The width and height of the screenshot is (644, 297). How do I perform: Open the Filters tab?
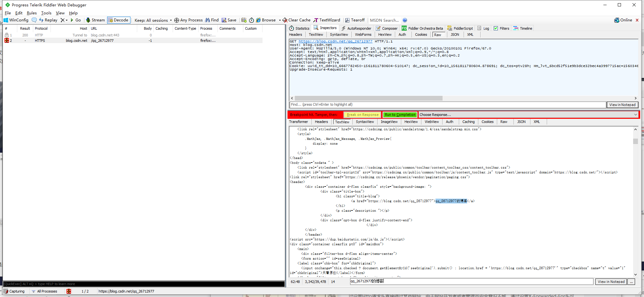click(x=501, y=28)
